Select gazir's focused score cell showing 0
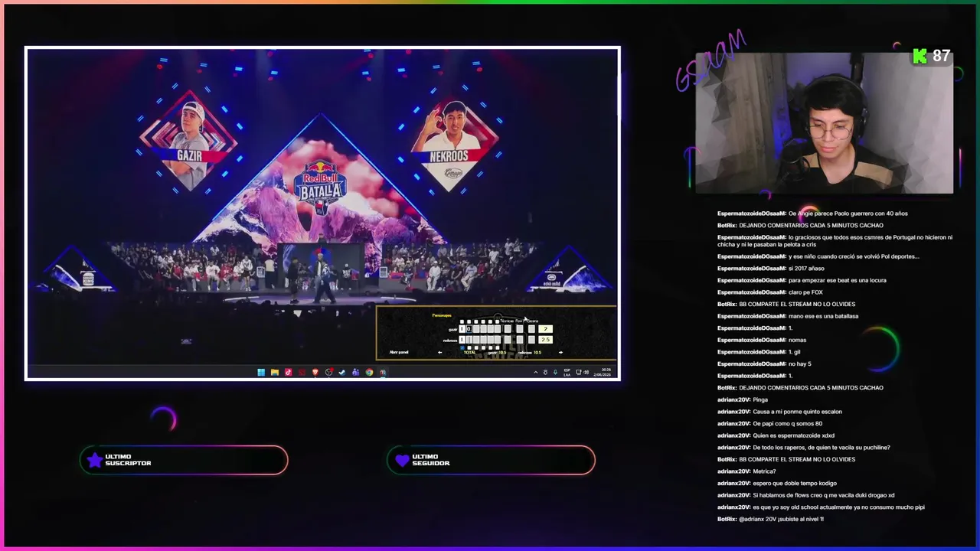Screen dimensions: 980x551 coord(468,329)
